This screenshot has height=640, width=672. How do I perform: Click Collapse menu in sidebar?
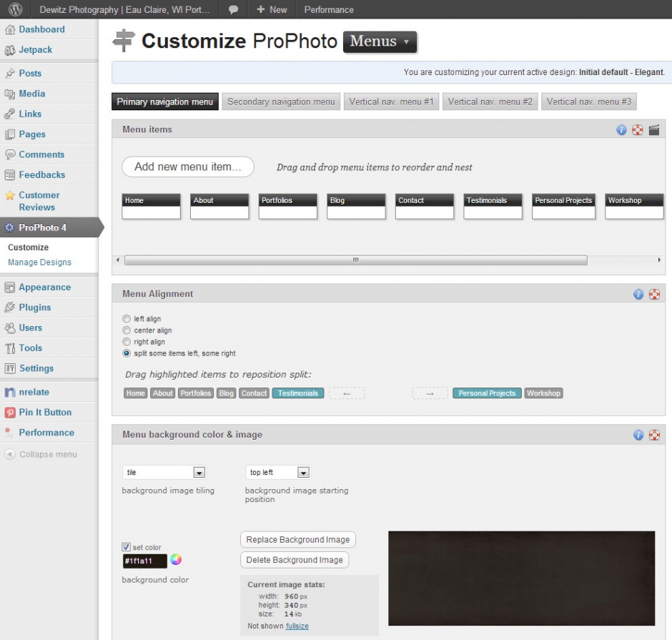[41, 454]
